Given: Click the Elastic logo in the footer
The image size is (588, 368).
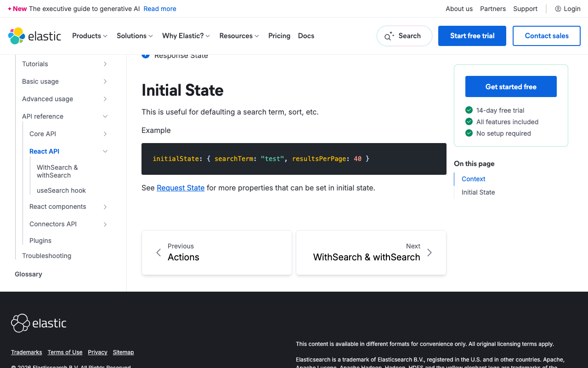Looking at the screenshot, I should [x=39, y=323].
